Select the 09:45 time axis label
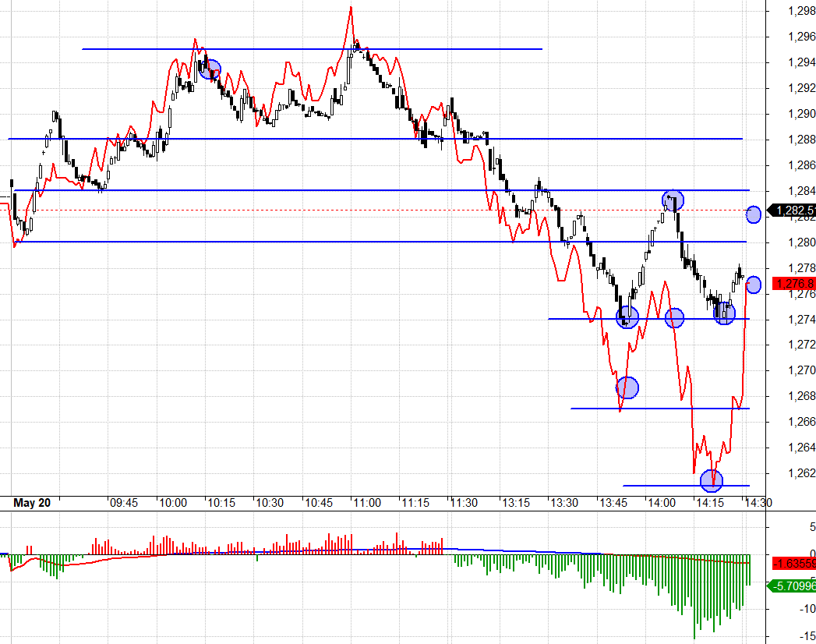This screenshot has width=816, height=644. [124, 503]
